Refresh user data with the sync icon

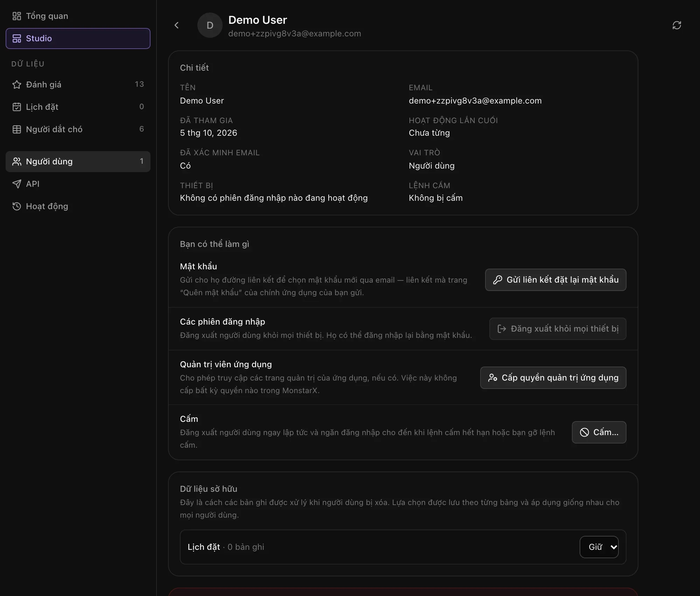(677, 25)
